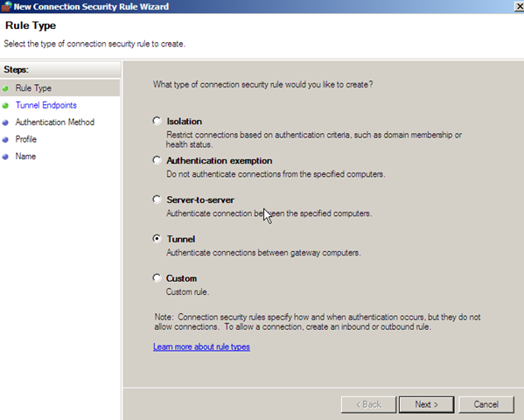Image resolution: width=524 pixels, height=420 pixels.
Task: Click the green bullet beside Tunnel Endpoints
Action: point(5,106)
